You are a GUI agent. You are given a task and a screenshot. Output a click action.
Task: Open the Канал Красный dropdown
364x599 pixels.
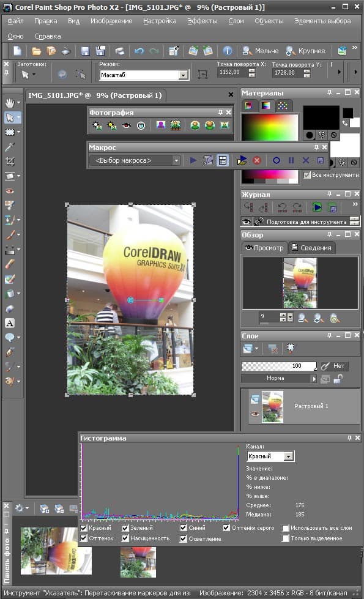click(289, 456)
